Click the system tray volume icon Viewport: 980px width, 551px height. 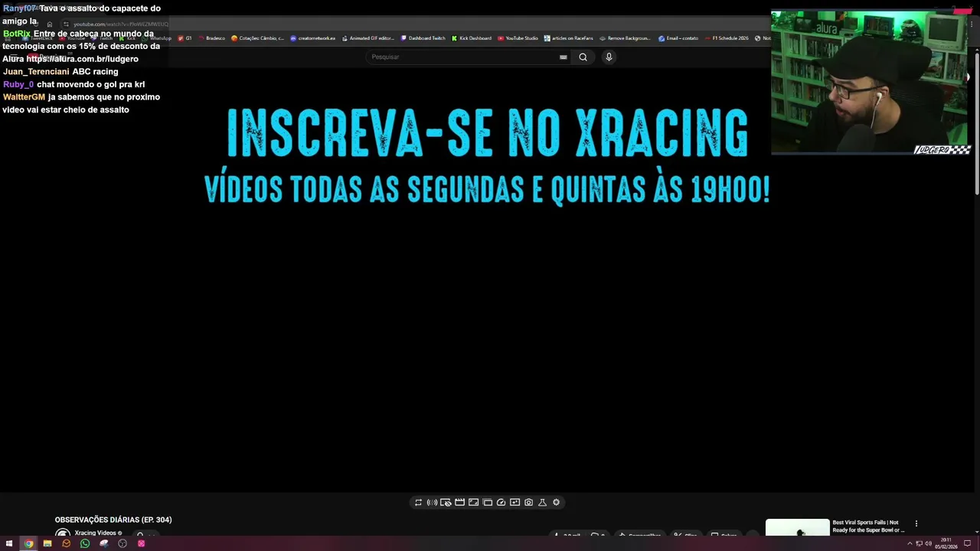click(928, 543)
